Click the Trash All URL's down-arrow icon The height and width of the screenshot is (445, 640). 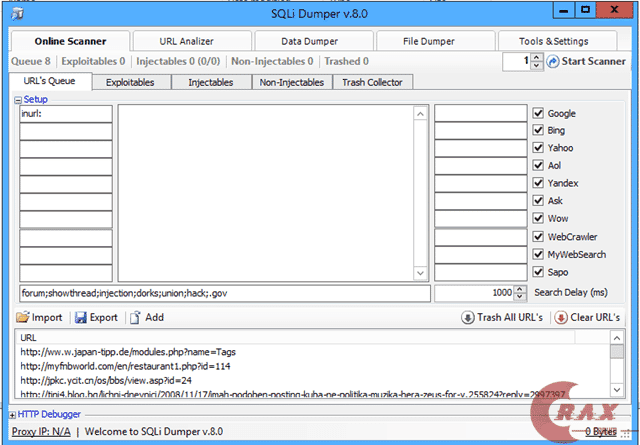point(468,317)
